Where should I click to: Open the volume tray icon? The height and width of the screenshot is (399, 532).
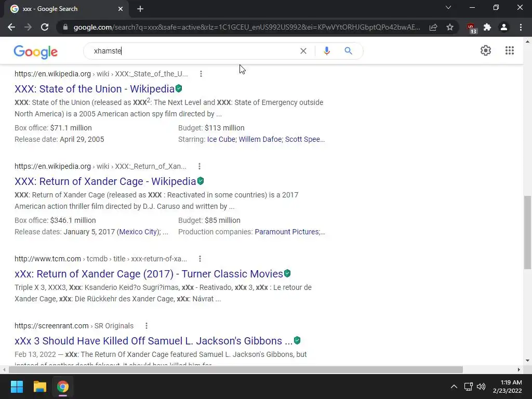[x=481, y=387]
